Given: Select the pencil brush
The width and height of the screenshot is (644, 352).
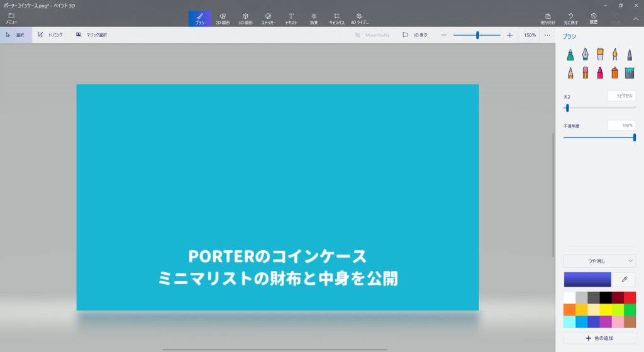Looking at the screenshot, I should [570, 73].
